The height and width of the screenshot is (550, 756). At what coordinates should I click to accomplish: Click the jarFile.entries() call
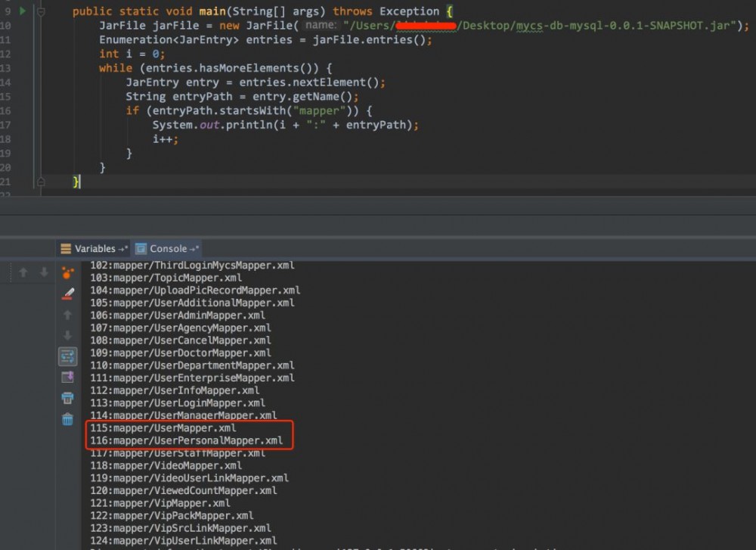point(369,40)
